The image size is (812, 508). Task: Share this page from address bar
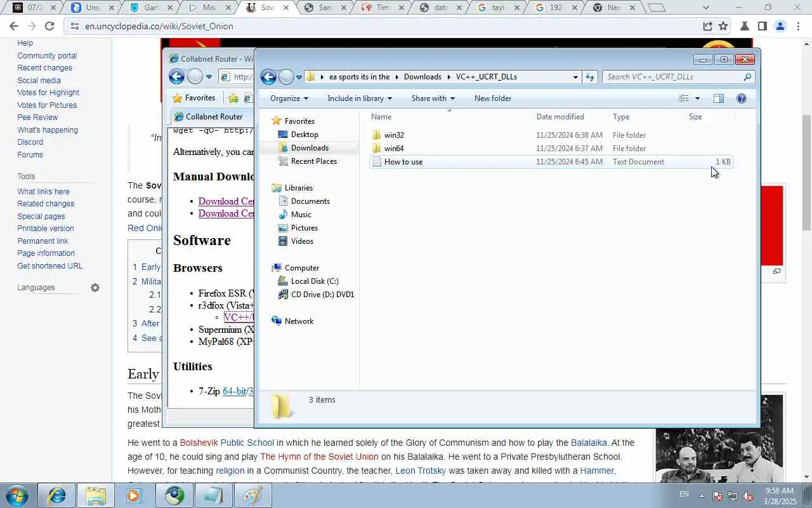[707, 26]
